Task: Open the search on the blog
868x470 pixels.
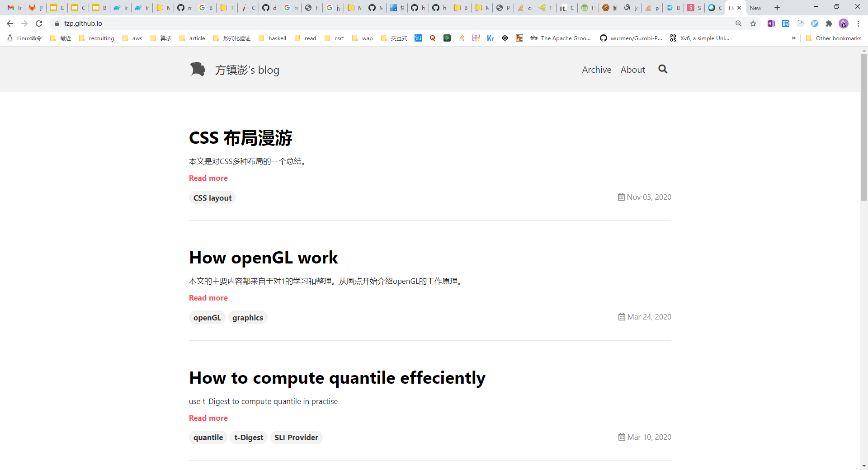Action: tap(662, 69)
